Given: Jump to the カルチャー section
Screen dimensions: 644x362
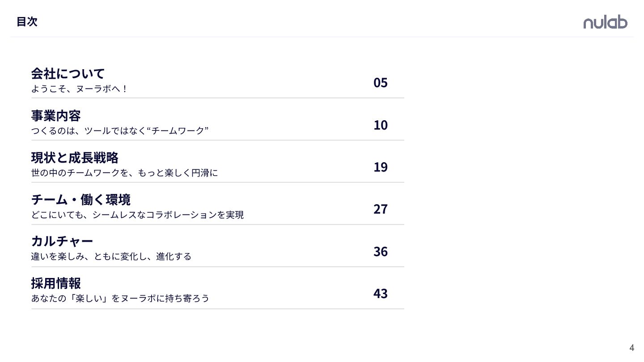Looking at the screenshot, I should coord(62,242).
